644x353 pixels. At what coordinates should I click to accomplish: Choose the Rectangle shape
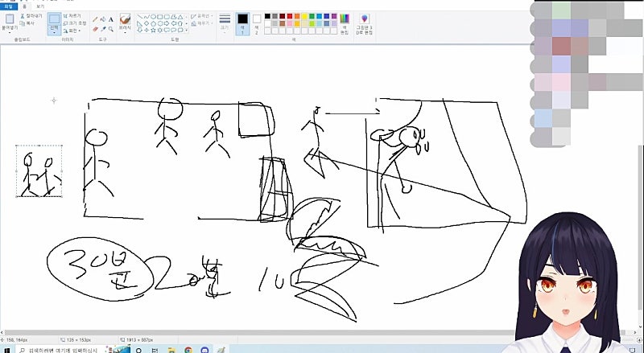point(159,17)
